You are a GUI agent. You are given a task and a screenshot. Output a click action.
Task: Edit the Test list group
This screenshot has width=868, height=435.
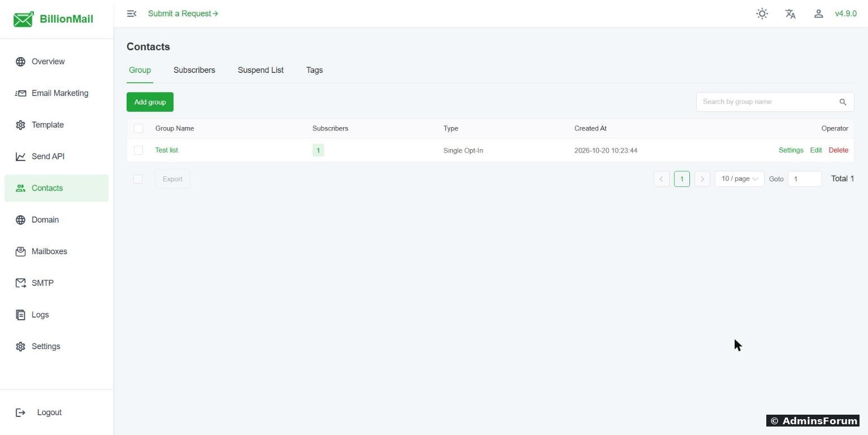[x=816, y=150]
